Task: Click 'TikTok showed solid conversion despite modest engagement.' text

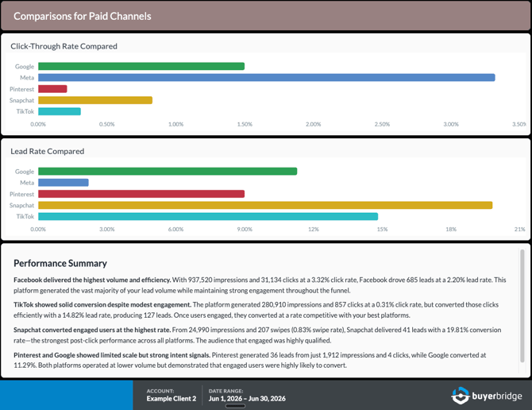Action: tap(102, 305)
